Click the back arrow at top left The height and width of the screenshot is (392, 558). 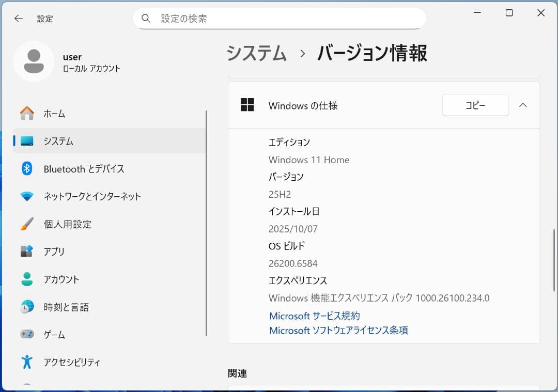pos(18,18)
